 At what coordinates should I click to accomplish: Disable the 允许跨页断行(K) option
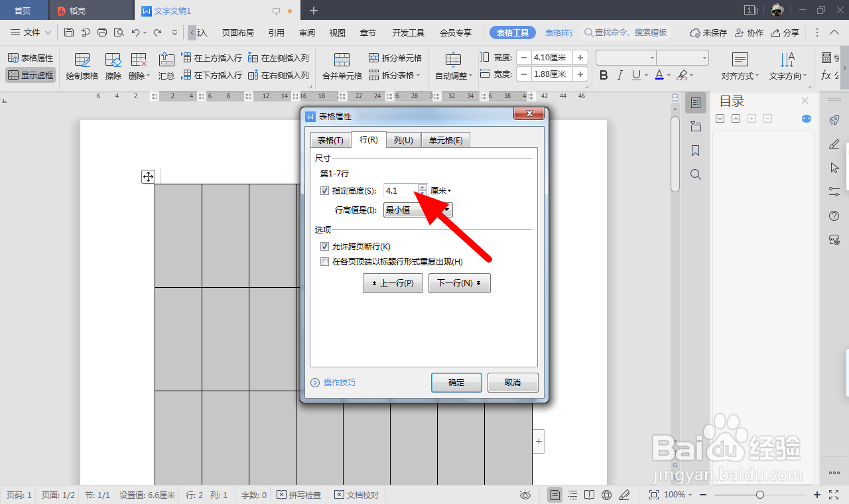(324, 246)
